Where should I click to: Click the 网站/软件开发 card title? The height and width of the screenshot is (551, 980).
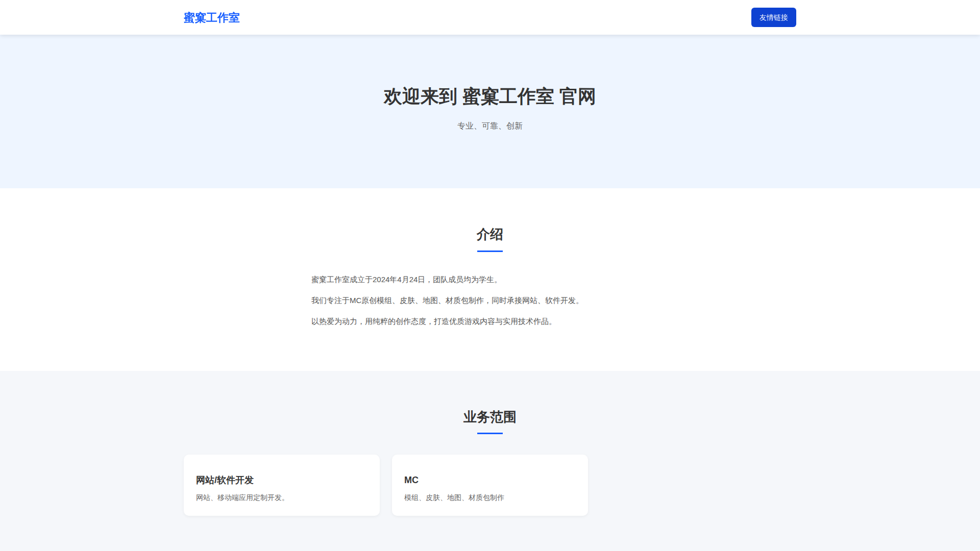point(225,480)
